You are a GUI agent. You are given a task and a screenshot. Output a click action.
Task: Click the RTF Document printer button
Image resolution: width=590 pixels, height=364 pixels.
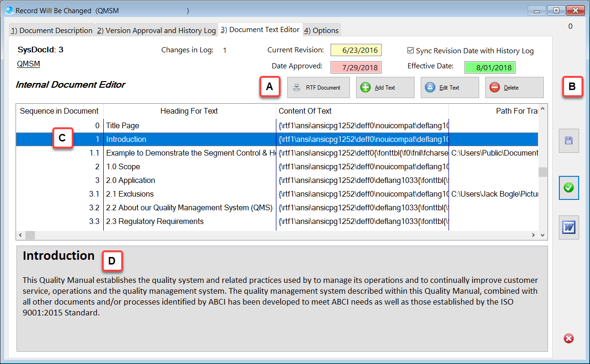click(x=318, y=88)
